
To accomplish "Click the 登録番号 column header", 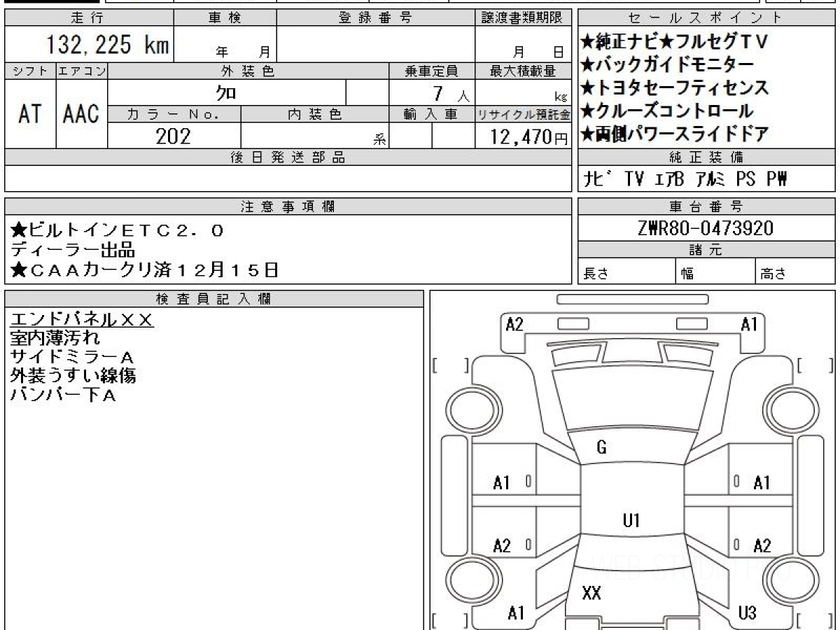I will pyautogui.click(x=377, y=18).
